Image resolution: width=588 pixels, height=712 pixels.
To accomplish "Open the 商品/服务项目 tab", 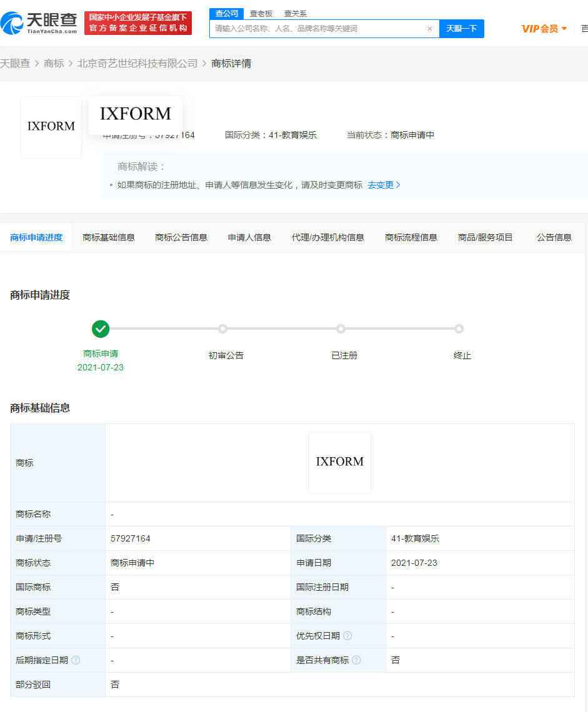I will pos(485,237).
